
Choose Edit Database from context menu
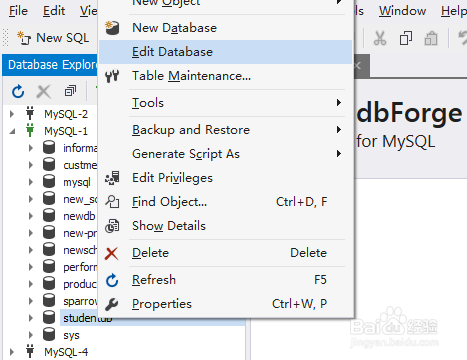(x=226, y=52)
